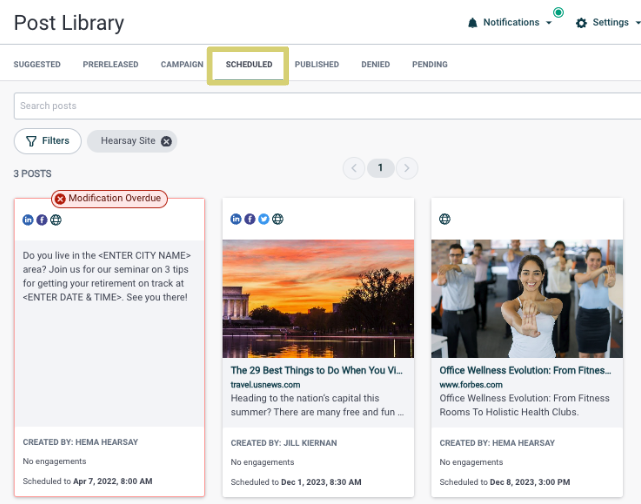Click globe icon on the travel.usnews.com post
The width and height of the screenshot is (641, 504).
click(x=277, y=219)
